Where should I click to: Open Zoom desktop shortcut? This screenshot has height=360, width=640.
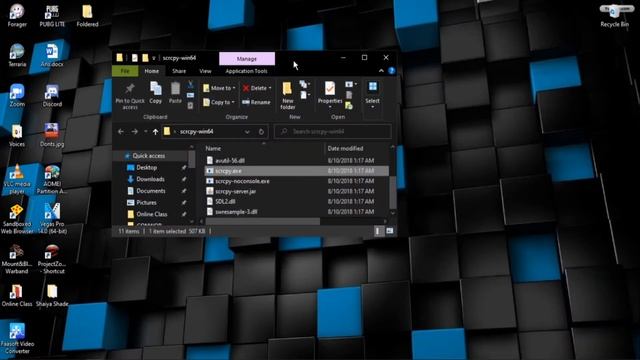click(x=17, y=96)
